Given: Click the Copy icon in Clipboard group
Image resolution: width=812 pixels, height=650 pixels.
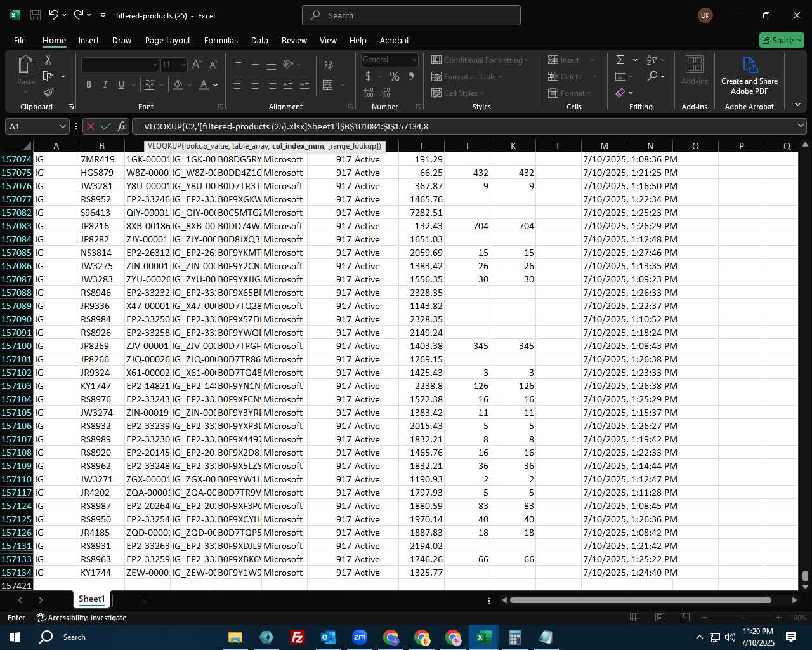Looking at the screenshot, I should [48, 76].
